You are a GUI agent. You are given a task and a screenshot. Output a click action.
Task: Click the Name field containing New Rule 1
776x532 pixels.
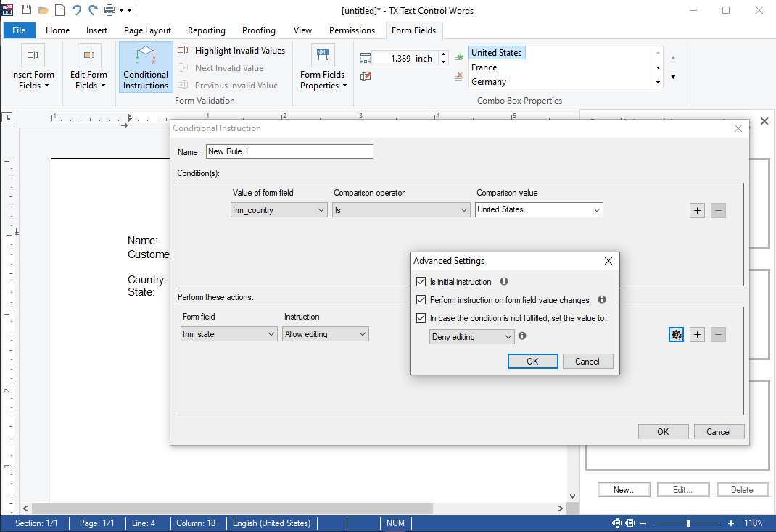(289, 151)
